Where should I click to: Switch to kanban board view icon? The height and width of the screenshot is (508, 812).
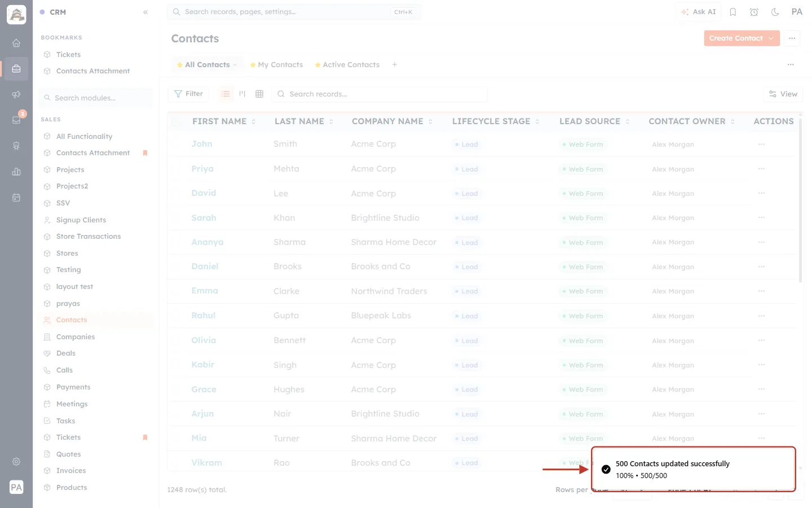(242, 94)
